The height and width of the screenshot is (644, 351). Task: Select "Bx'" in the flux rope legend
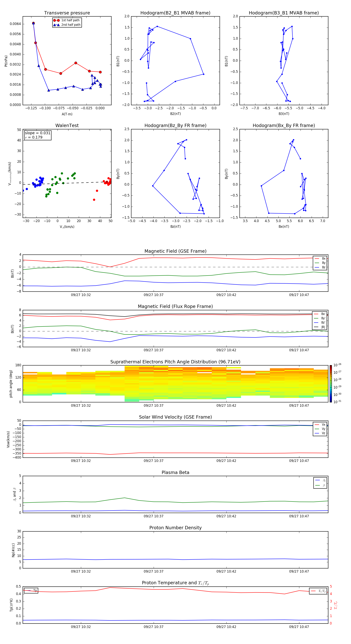pos(320,314)
